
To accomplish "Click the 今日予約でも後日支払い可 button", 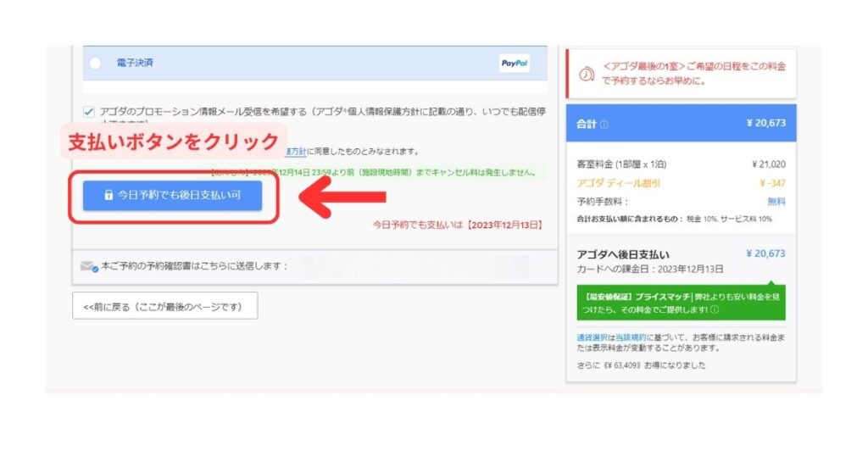I will tap(172, 195).
